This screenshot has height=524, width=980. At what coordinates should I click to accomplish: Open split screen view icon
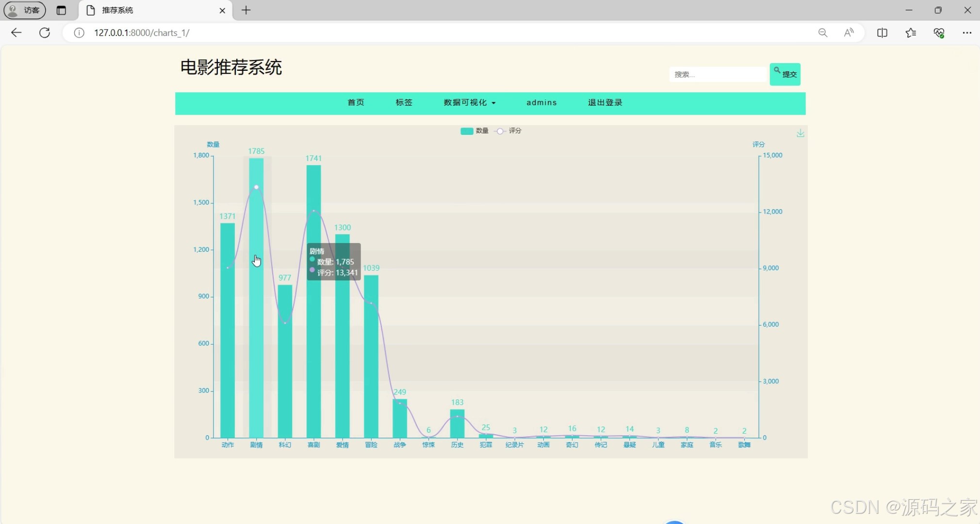(x=882, y=33)
